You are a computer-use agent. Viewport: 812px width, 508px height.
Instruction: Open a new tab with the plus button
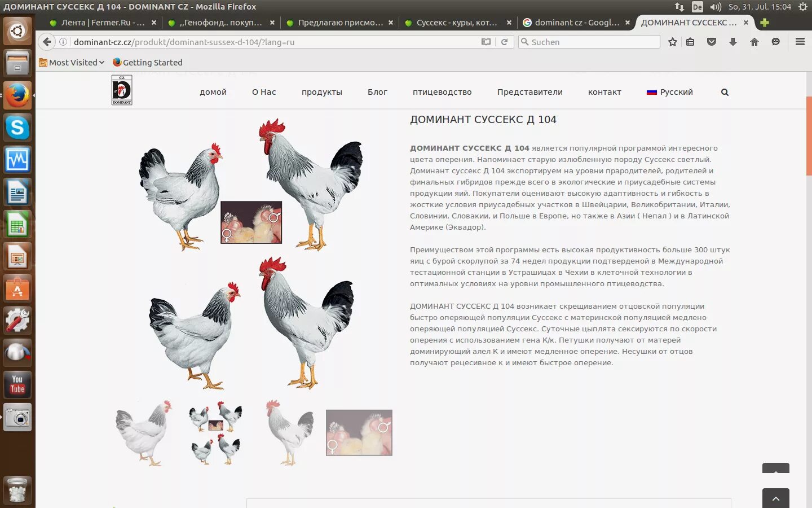pos(765,23)
